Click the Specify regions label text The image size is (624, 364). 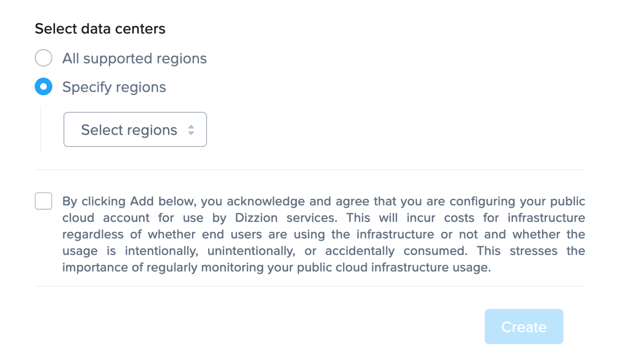114,87
